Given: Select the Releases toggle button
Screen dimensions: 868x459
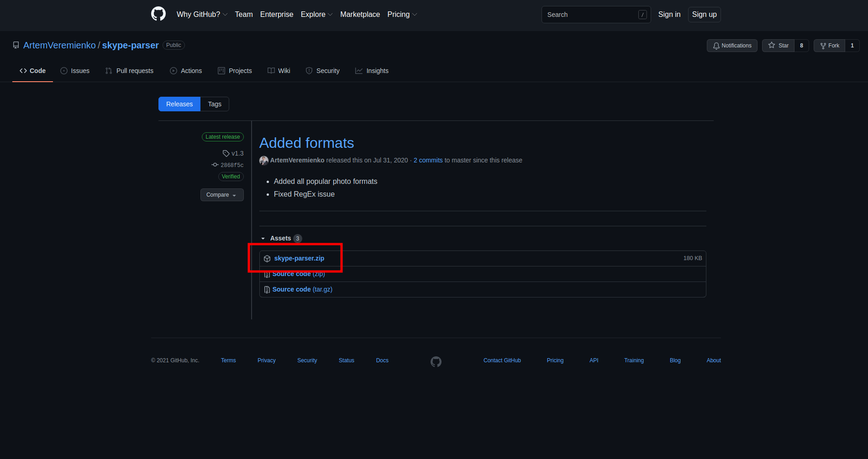Looking at the screenshot, I should coord(179,104).
